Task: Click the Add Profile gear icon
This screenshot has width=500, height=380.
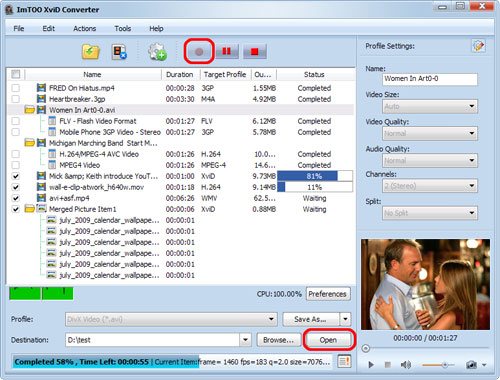Action: point(157,52)
